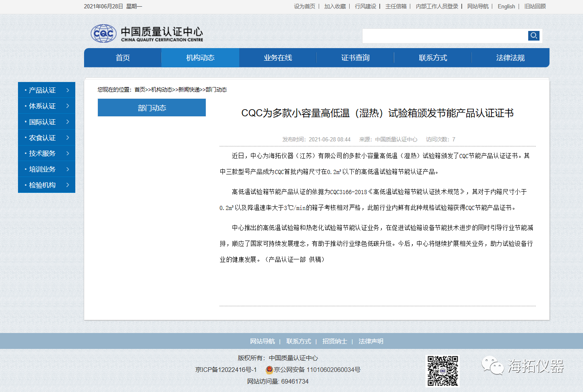Viewport: 583px width, 392px height.
Task: Click the police badge icon in footer
Action: pos(269,370)
